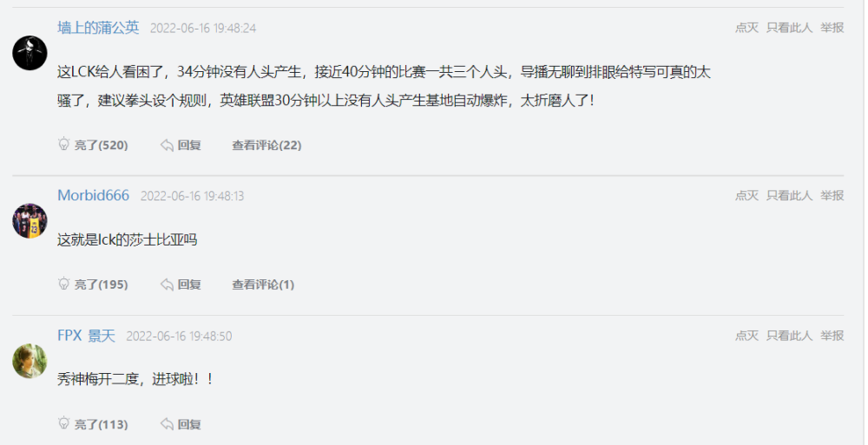Click 点灭 on Morbid666's comment
Image resolution: width=868 pixels, height=445 pixels.
(x=746, y=195)
